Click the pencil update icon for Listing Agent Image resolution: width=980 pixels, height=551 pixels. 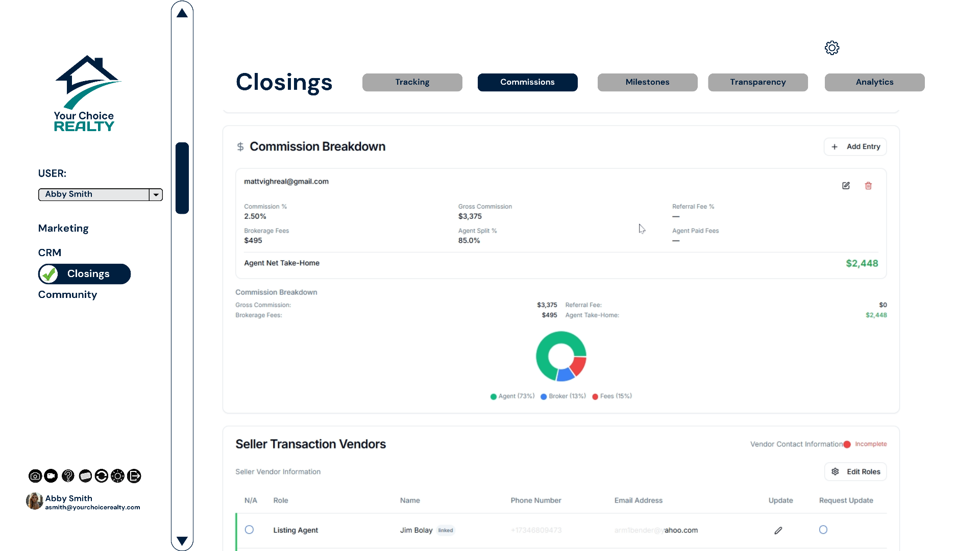click(x=778, y=531)
